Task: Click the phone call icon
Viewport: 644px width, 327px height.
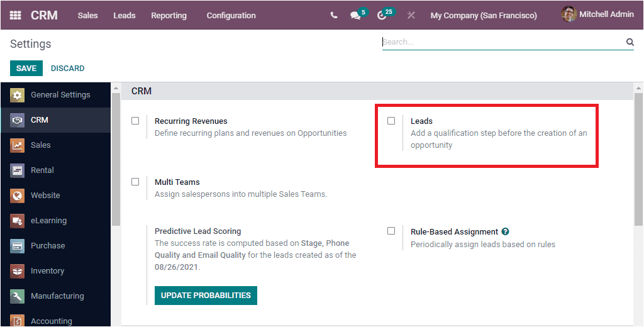Action: [x=334, y=16]
